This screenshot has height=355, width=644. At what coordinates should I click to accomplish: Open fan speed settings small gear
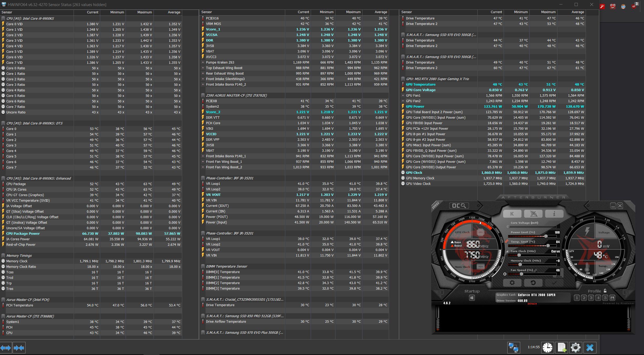click(505, 274)
